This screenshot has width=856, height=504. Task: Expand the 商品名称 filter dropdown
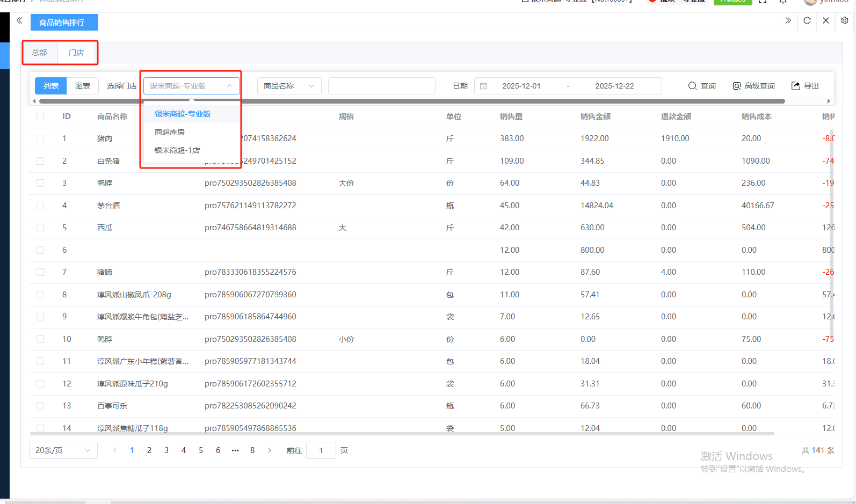289,86
